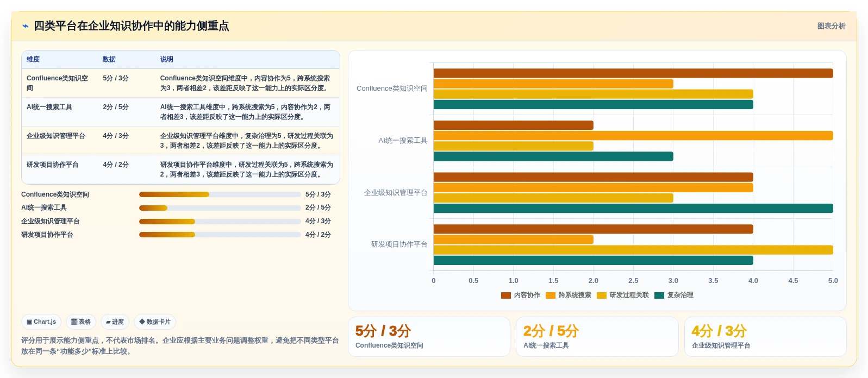Click 研发项目协作平台 研发过程关联 bar in chart

pos(633,250)
